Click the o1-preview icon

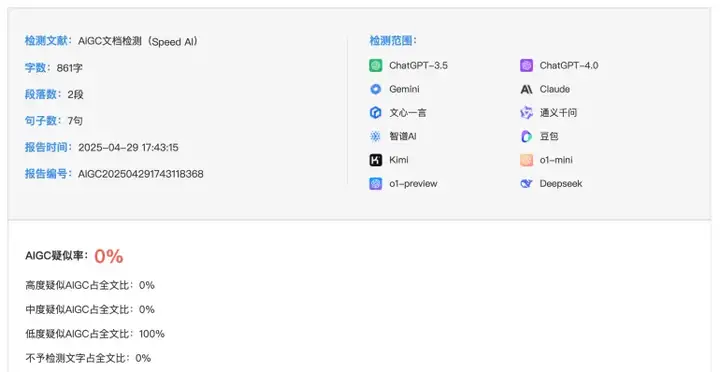[x=376, y=184]
